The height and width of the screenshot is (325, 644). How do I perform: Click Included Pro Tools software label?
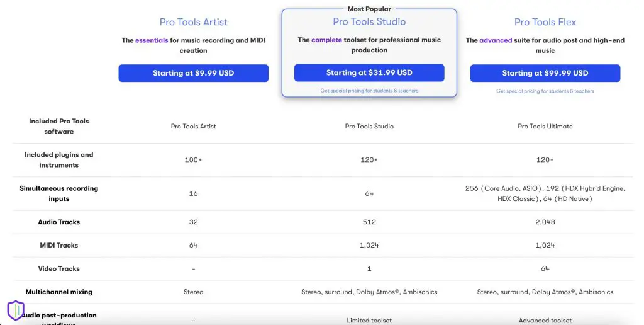pyautogui.click(x=58, y=127)
